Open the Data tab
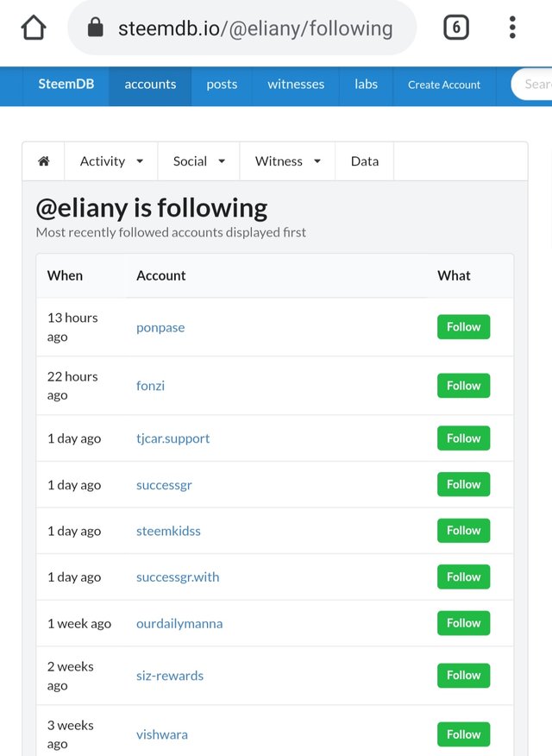 [365, 161]
